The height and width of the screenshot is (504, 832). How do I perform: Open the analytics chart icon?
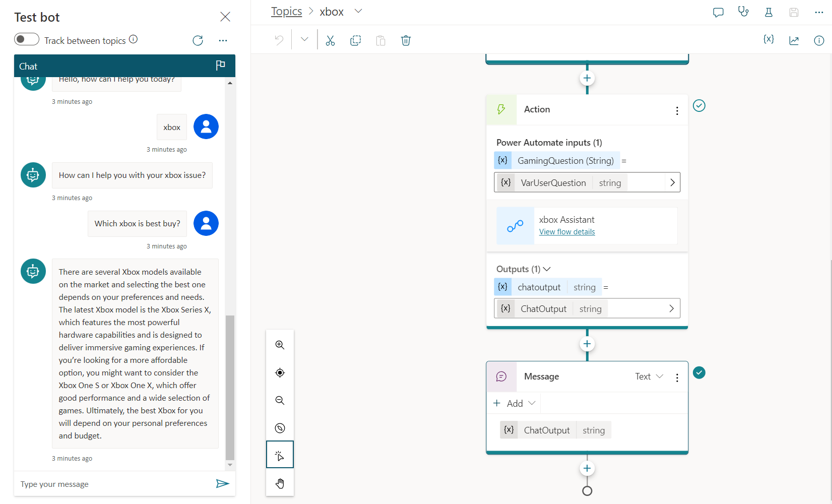[794, 40]
